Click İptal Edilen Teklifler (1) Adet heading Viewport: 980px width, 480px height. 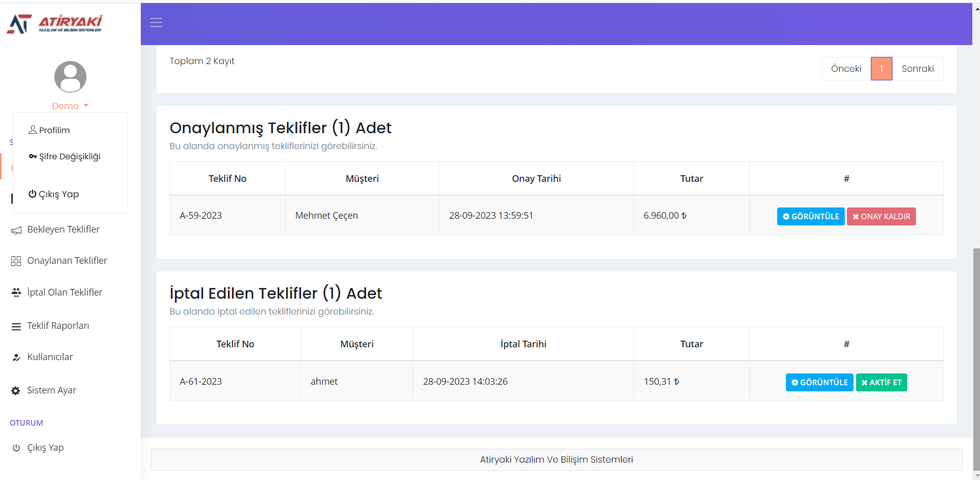276,293
